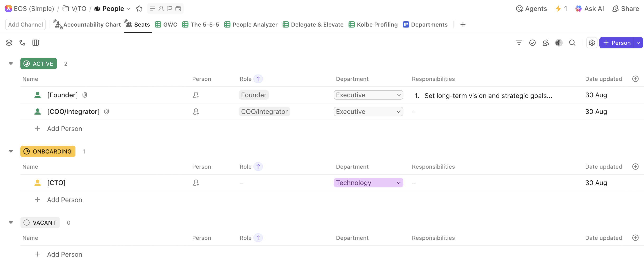The width and height of the screenshot is (644, 260).
Task: Open the filter icon in the toolbar
Action: pos(519,43)
